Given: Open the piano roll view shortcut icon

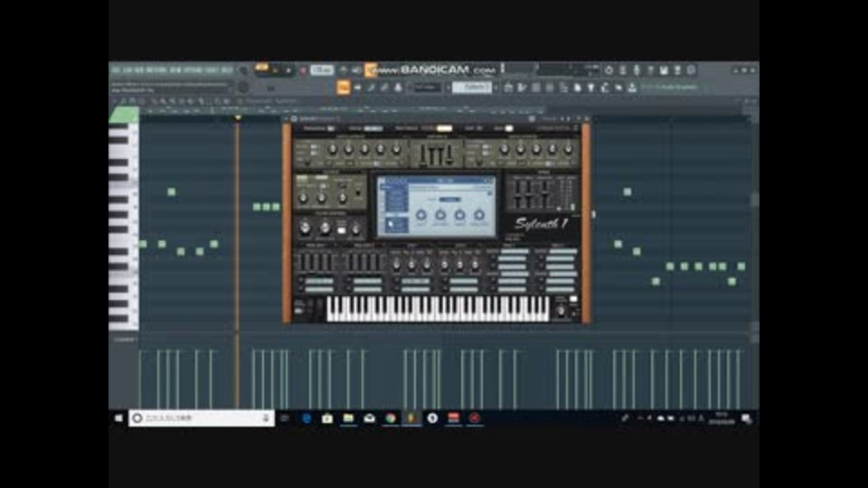Looking at the screenshot, I should [x=522, y=88].
